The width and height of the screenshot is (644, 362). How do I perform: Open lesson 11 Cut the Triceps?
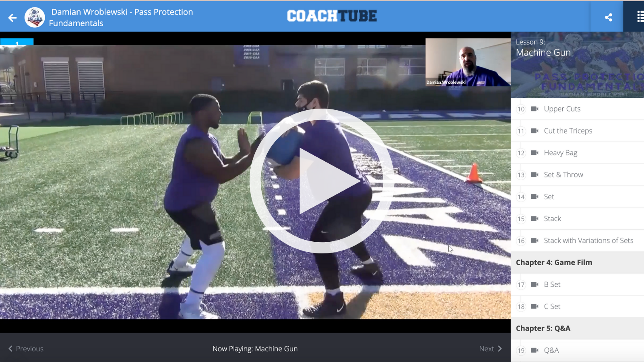pyautogui.click(x=578, y=131)
